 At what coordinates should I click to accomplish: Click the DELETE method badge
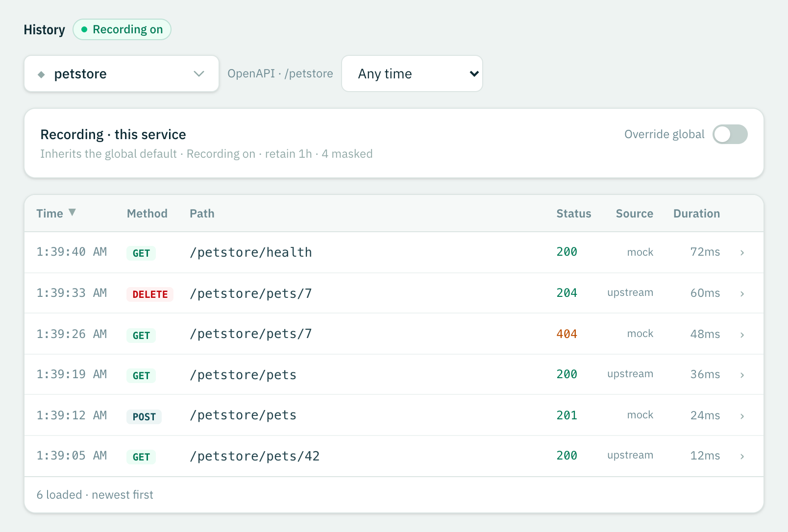[150, 294]
